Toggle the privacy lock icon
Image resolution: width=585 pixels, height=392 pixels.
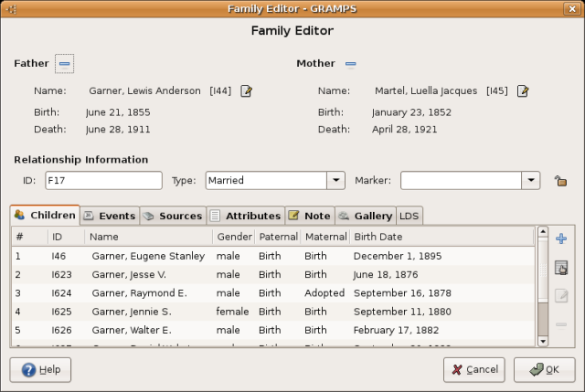559,181
